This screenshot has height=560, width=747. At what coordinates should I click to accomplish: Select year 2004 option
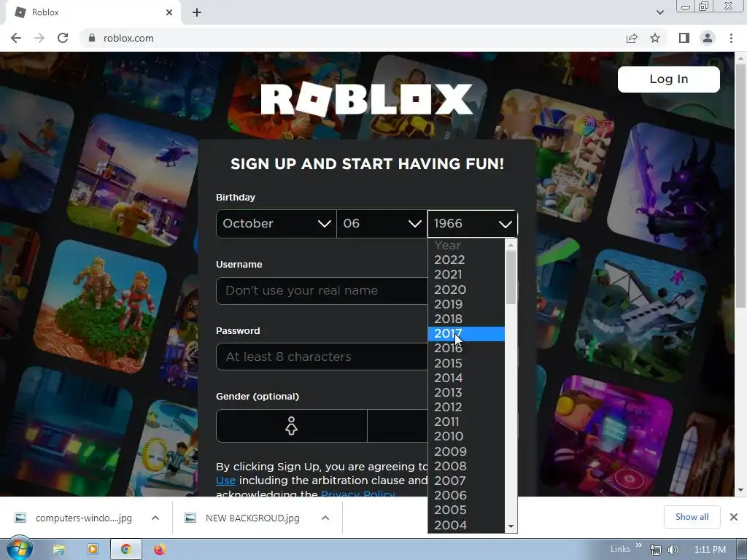click(466, 525)
